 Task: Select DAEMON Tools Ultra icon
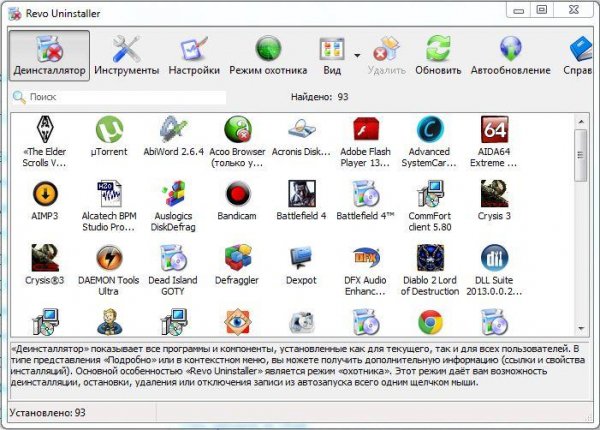pyautogui.click(x=109, y=258)
